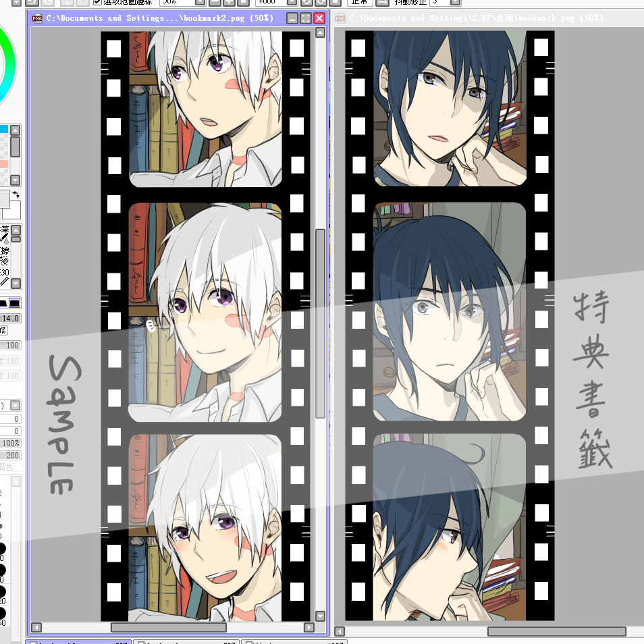Click the bookmark2.png vertical scrollbar thumb
This screenshot has height=644, width=644.
click(321, 323)
